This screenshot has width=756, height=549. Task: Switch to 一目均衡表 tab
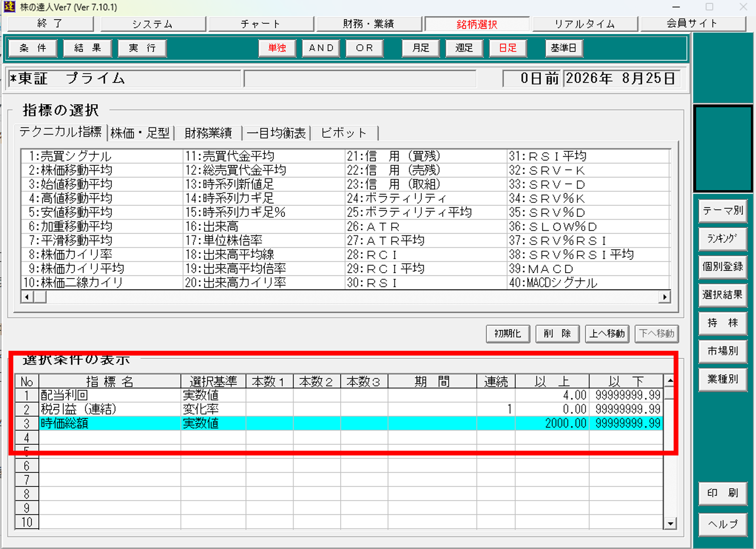(276, 133)
